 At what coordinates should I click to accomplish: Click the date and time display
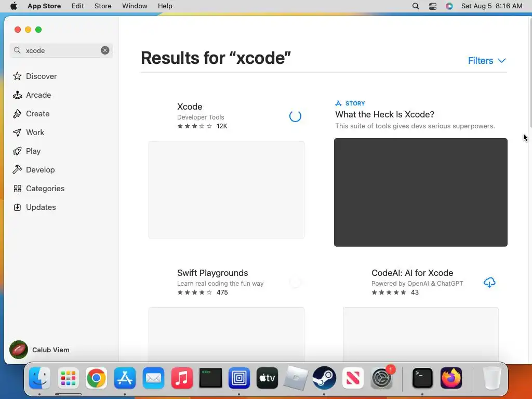tap(491, 6)
